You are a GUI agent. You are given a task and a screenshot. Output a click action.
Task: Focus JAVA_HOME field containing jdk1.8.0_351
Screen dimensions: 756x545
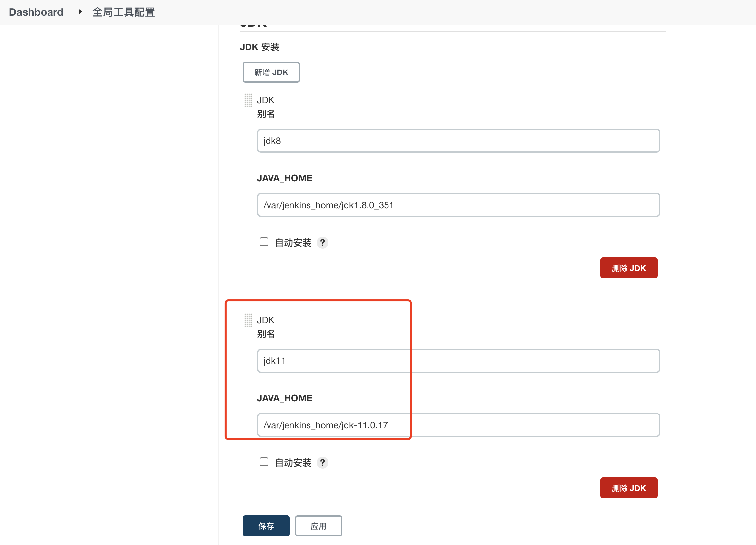(x=458, y=205)
